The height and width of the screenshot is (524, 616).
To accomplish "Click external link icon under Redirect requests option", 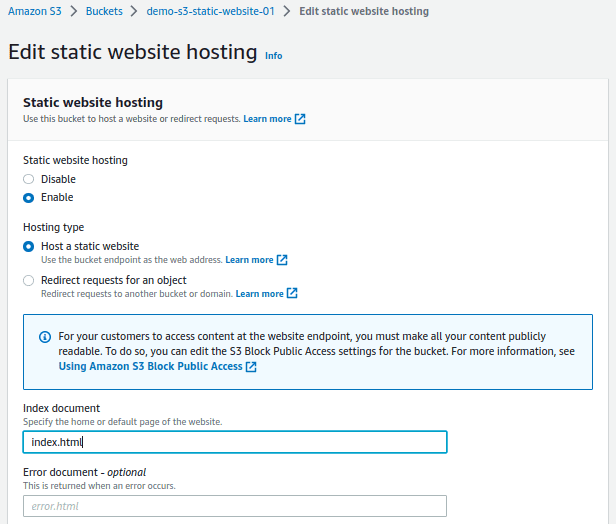I will pos(292,293).
